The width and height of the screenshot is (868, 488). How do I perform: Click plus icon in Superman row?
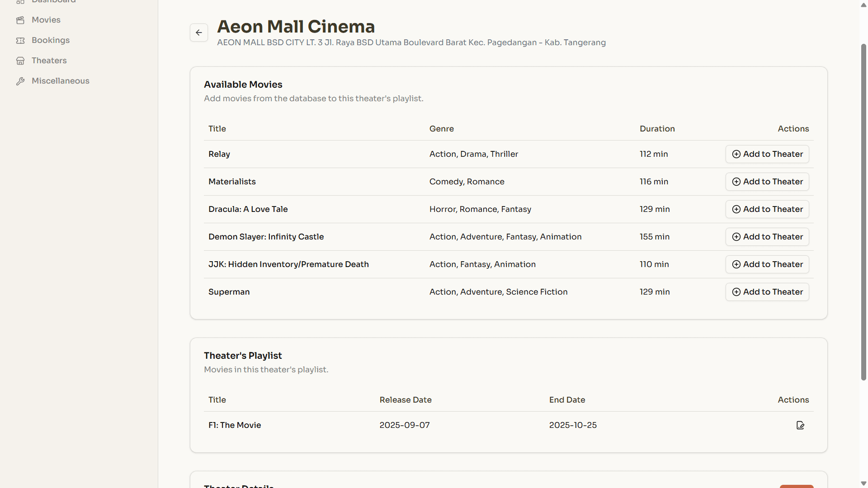(736, 292)
